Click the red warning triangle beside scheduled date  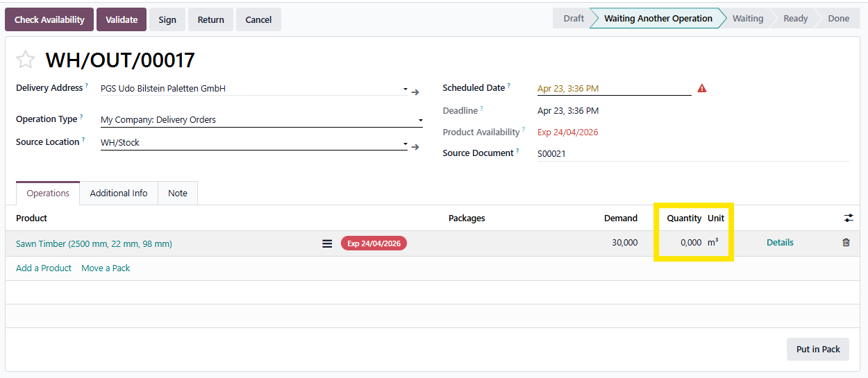coord(702,89)
